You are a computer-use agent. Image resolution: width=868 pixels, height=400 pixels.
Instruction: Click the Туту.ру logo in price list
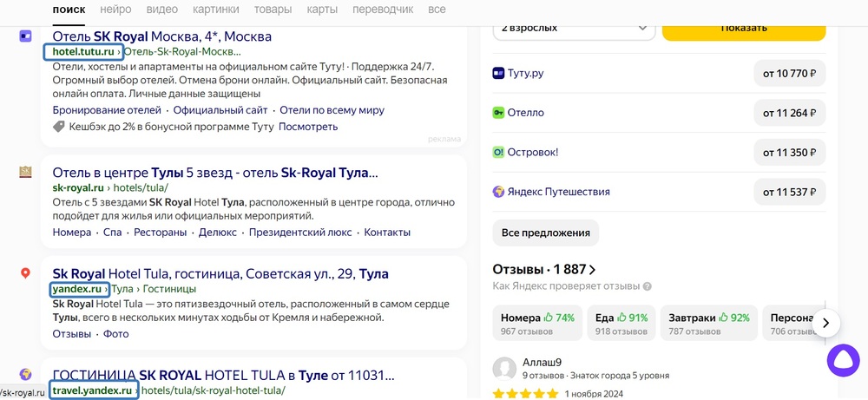[x=498, y=74]
